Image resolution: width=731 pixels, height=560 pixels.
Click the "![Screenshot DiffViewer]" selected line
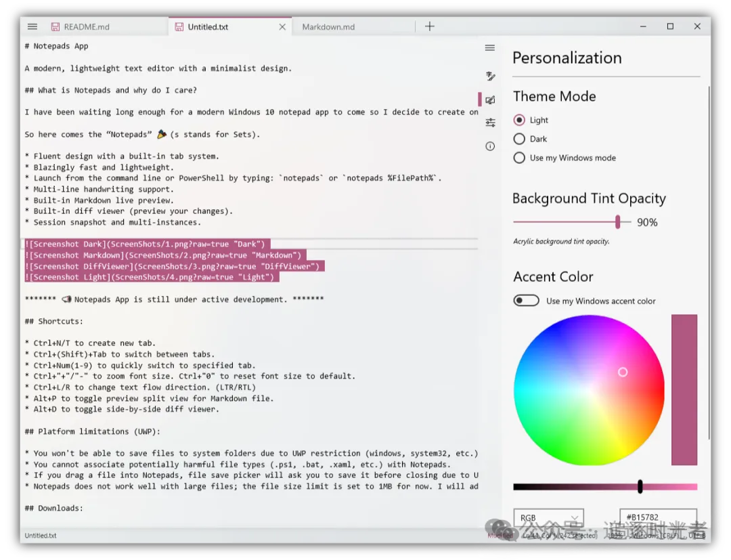tap(175, 266)
